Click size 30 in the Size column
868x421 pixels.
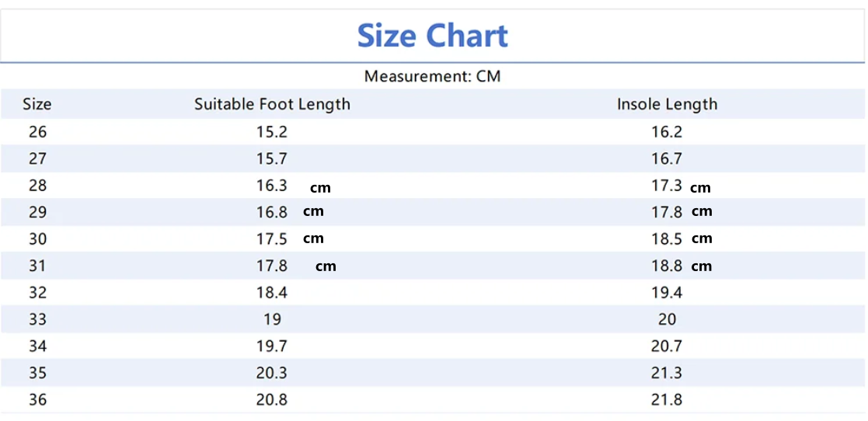pos(37,239)
